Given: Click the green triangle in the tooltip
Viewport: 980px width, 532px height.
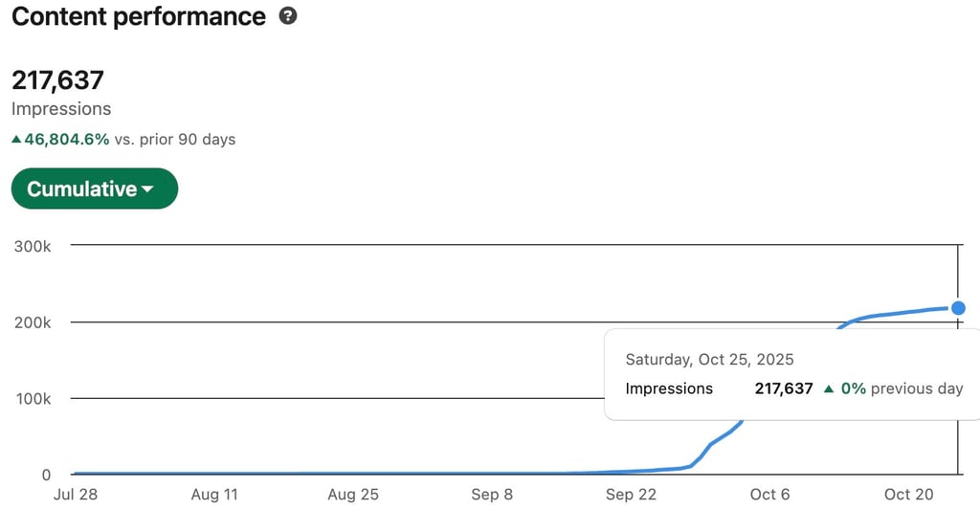Looking at the screenshot, I should click(x=830, y=388).
